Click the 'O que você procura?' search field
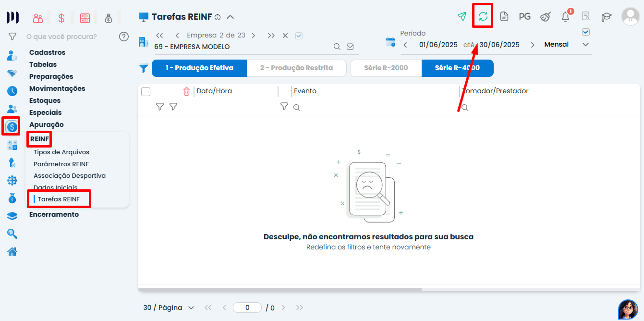The height and width of the screenshot is (321, 644). tap(61, 37)
